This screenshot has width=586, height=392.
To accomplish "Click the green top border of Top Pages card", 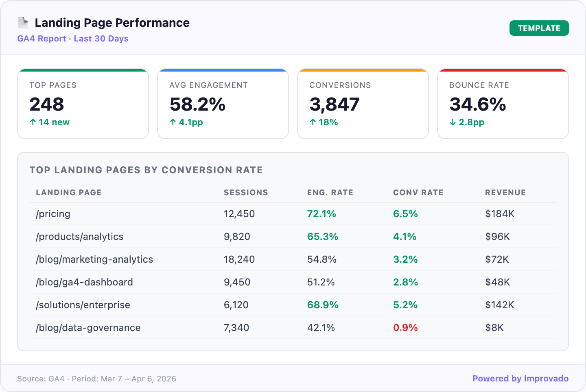I will pyautogui.click(x=83, y=70).
